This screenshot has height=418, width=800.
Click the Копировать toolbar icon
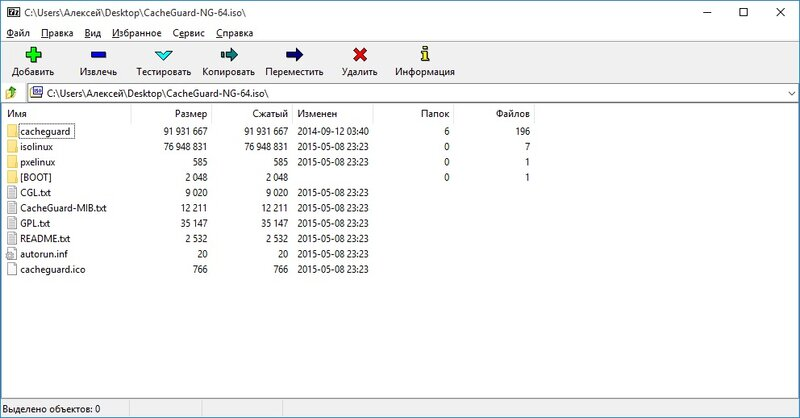pyautogui.click(x=229, y=55)
